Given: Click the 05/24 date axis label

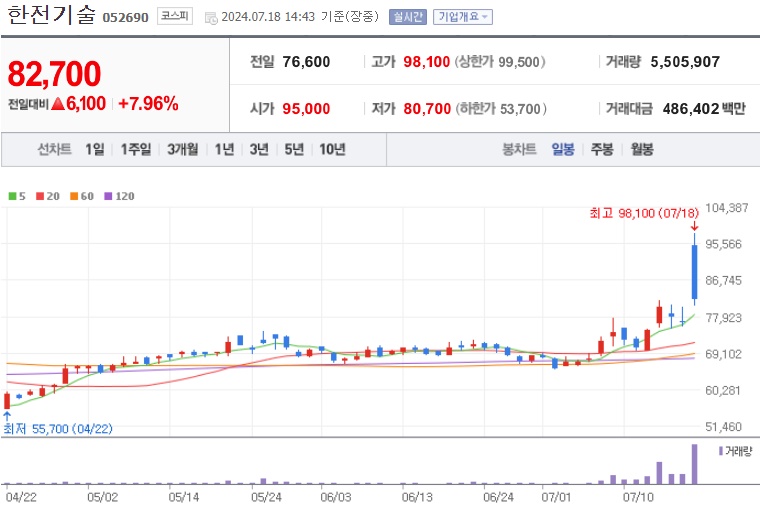Looking at the screenshot, I should coord(266,497).
